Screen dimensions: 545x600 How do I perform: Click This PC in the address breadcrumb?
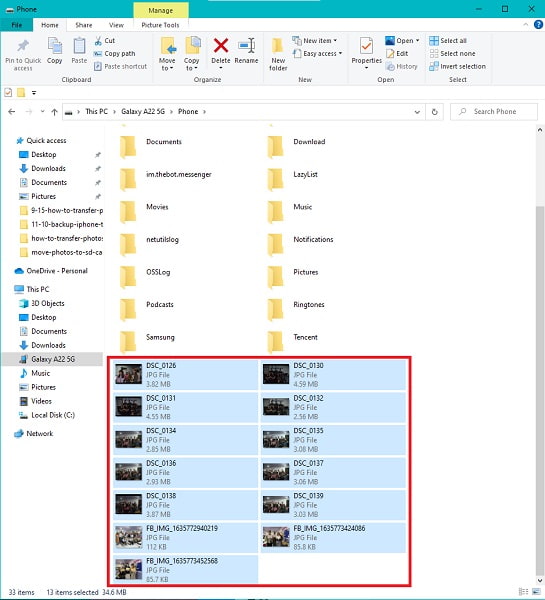96,112
